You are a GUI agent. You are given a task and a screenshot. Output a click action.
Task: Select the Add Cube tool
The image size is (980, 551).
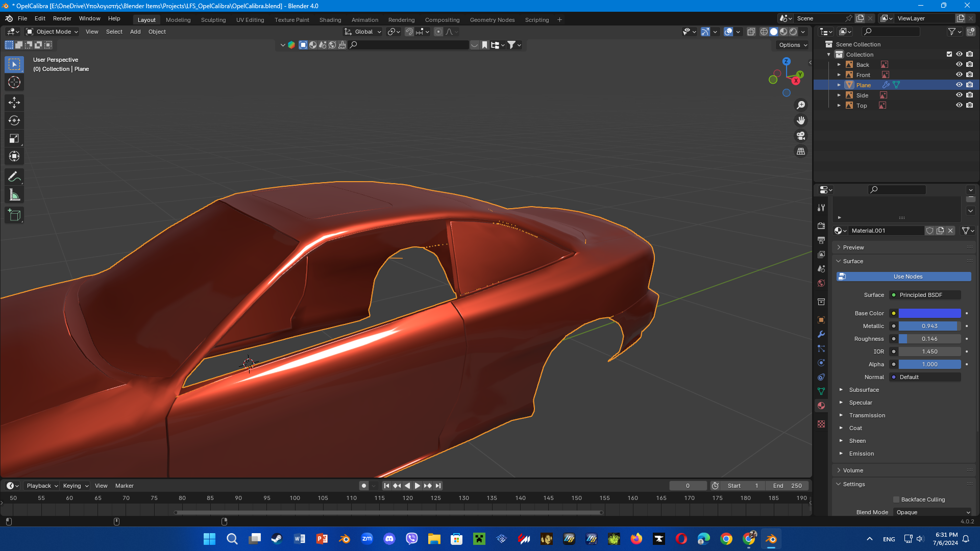coord(14,215)
